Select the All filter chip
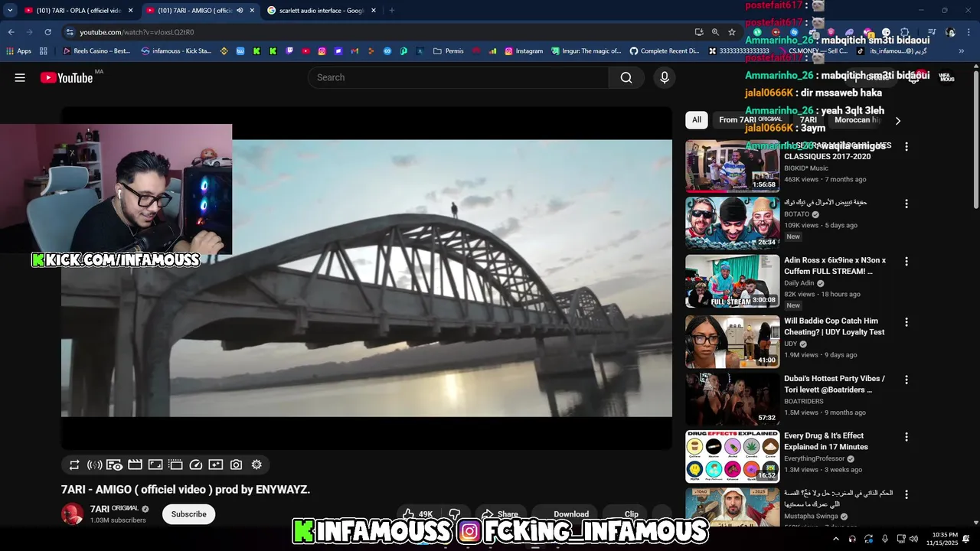The height and width of the screenshot is (551, 980). click(696, 120)
